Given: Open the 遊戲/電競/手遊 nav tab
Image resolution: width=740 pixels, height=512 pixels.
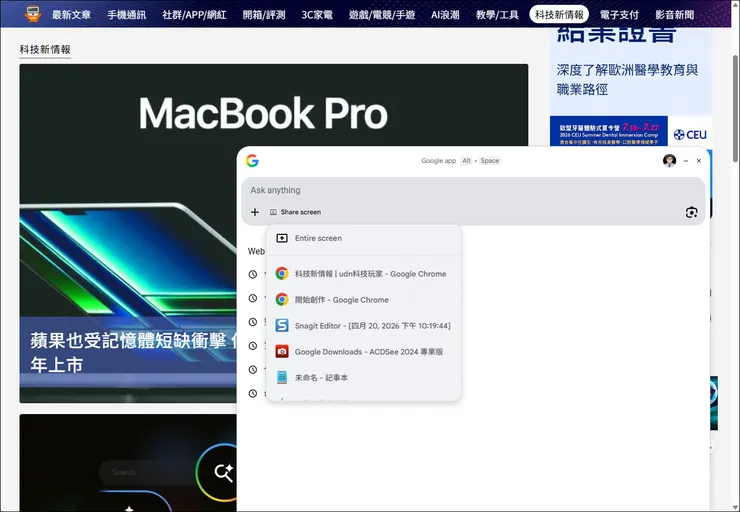Looking at the screenshot, I should (x=382, y=15).
